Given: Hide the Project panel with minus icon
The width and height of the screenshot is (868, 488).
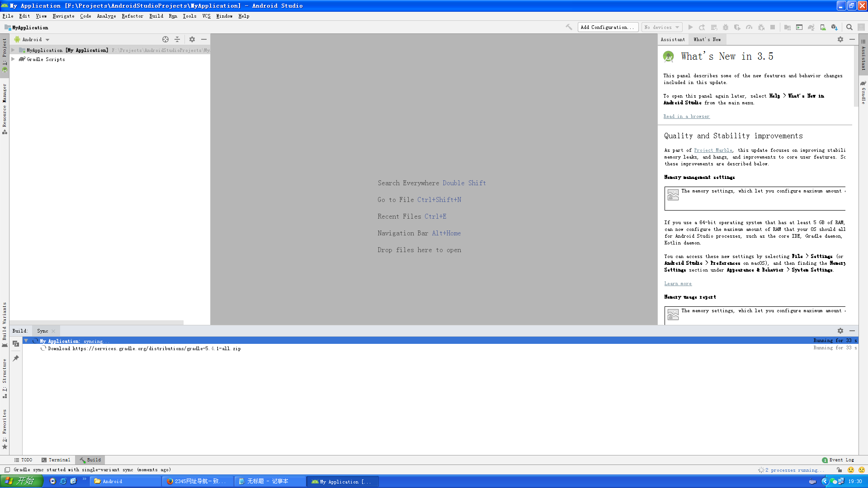Looking at the screenshot, I should (x=204, y=39).
